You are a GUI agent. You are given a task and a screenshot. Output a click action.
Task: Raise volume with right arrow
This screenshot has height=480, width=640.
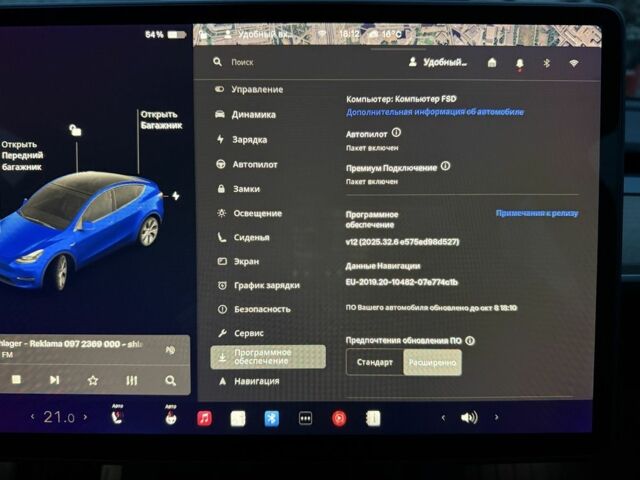496,417
